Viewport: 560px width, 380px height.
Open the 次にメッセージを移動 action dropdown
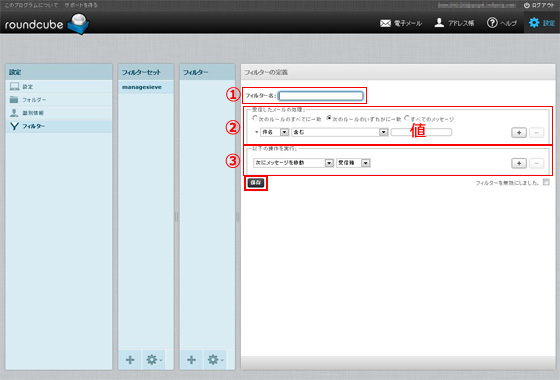click(x=293, y=163)
